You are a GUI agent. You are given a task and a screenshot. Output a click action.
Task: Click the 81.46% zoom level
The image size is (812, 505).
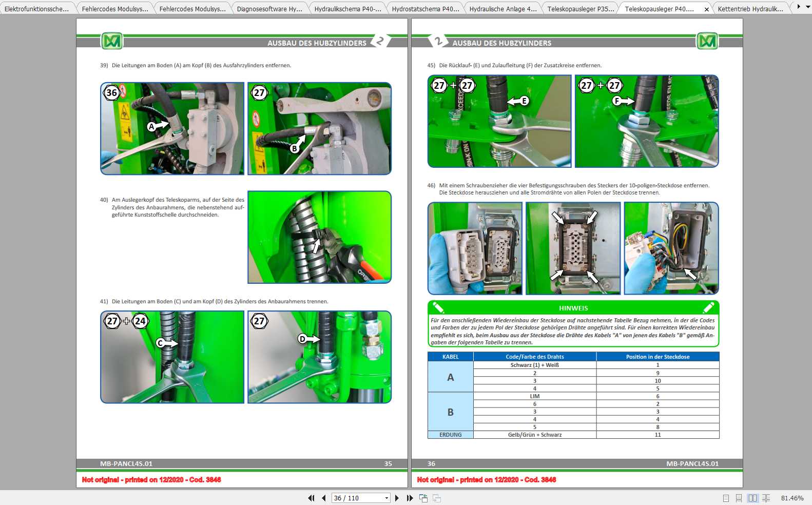792,498
